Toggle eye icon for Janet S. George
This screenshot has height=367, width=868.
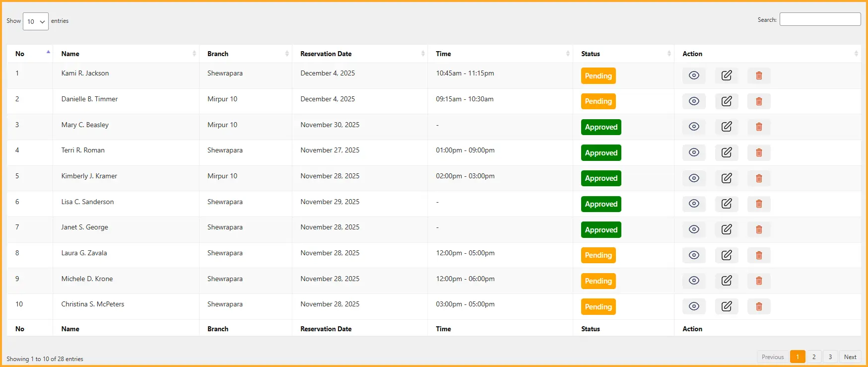point(694,229)
